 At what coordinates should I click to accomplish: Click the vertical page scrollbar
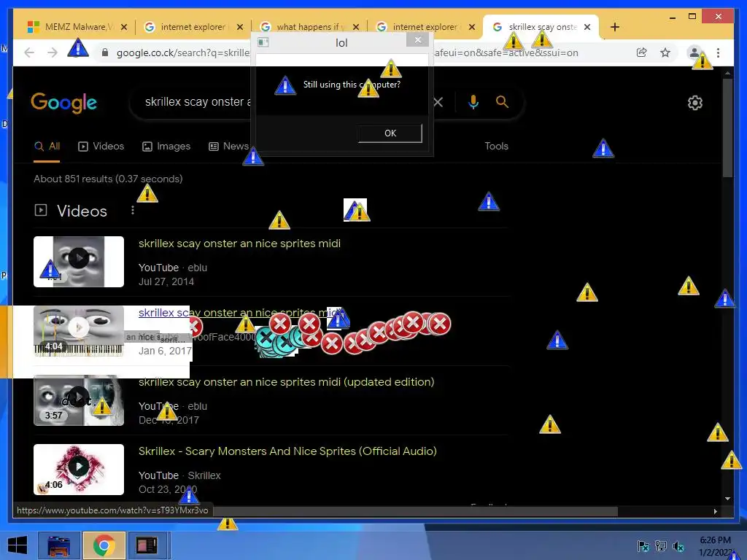click(727, 128)
